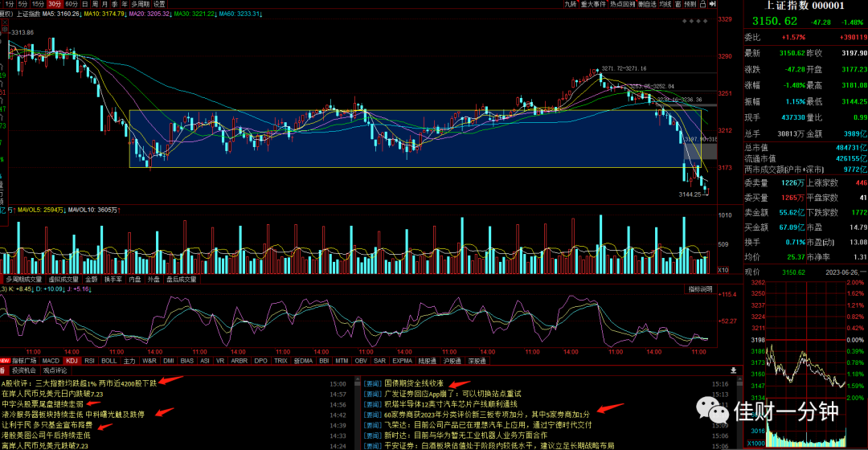Click the 九转 indicator button
The image size is (868, 450).
coord(570,4)
